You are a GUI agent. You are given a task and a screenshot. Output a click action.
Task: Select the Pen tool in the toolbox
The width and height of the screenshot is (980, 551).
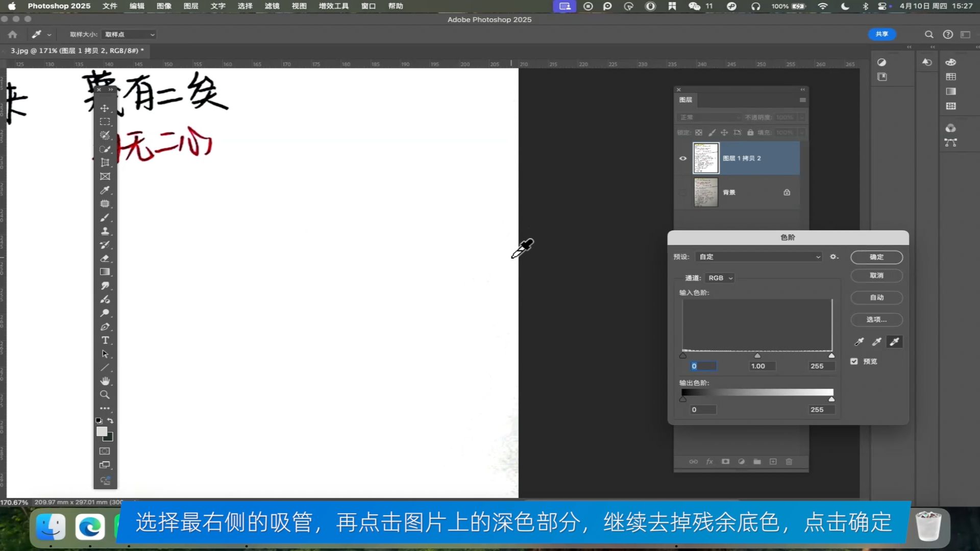click(x=105, y=327)
